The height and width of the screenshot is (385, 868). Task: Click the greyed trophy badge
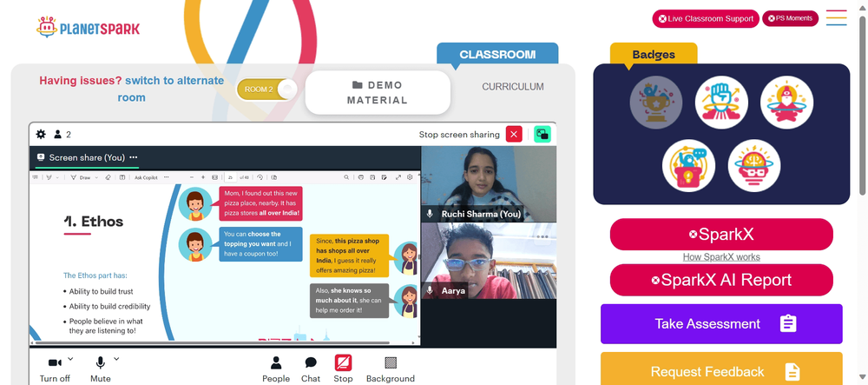[656, 103]
